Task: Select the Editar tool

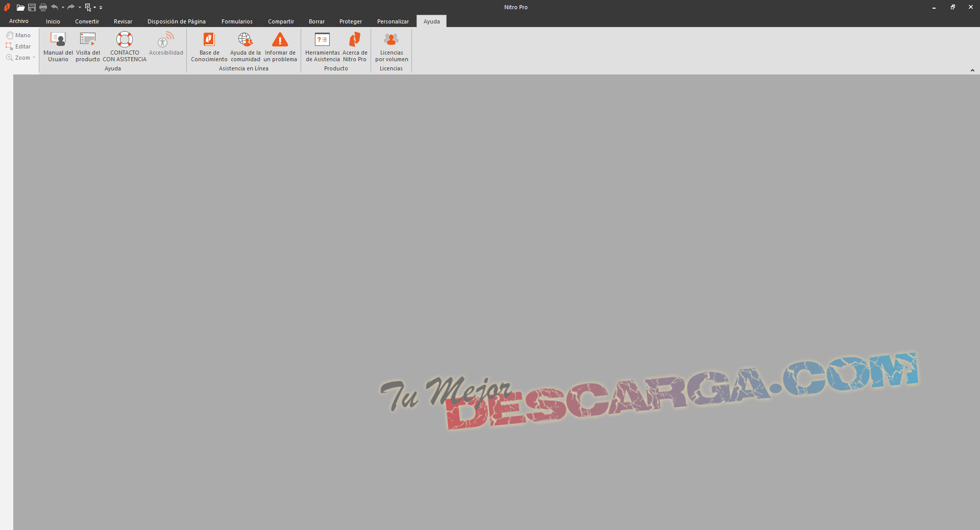Action: 18,46
